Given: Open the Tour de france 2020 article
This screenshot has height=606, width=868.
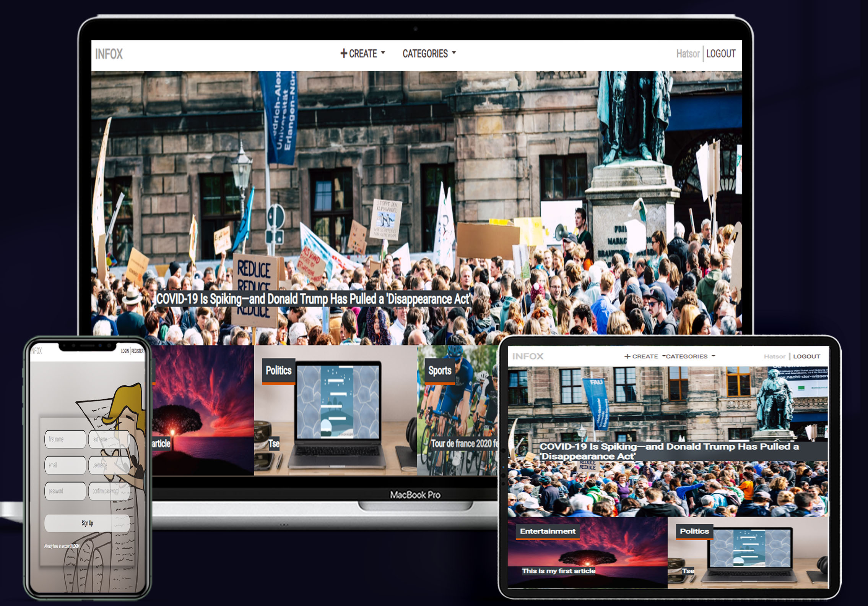Looking at the screenshot, I should pos(463,443).
